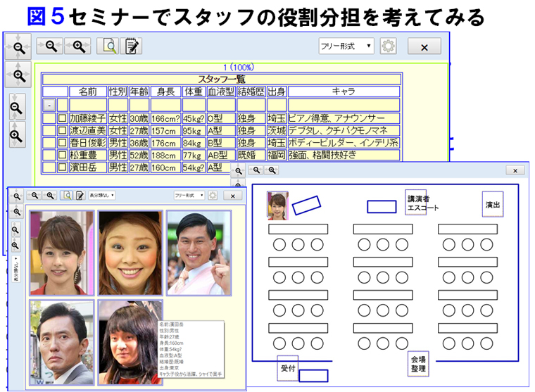Image resolution: width=535 pixels, height=392 pixels.
Task: Tick the checkbox for 春日俊彰
Action: pos(62,143)
